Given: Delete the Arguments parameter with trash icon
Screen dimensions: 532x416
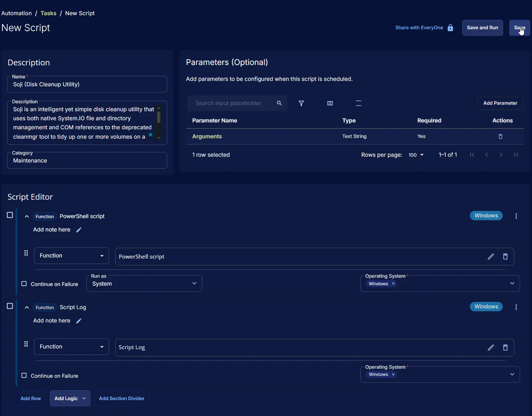Looking at the screenshot, I should (x=500, y=136).
